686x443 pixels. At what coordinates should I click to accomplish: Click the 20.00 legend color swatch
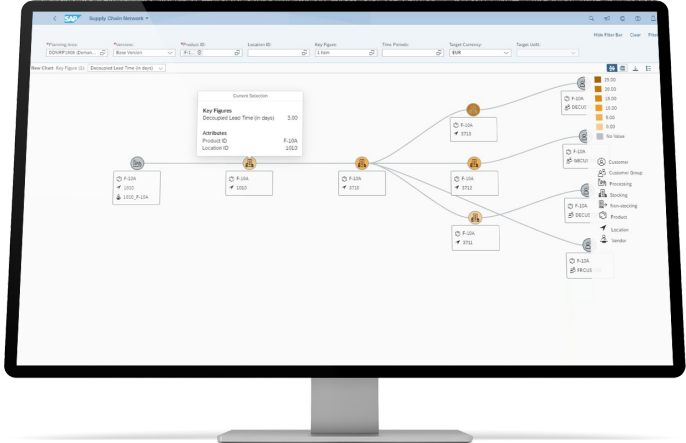point(598,89)
